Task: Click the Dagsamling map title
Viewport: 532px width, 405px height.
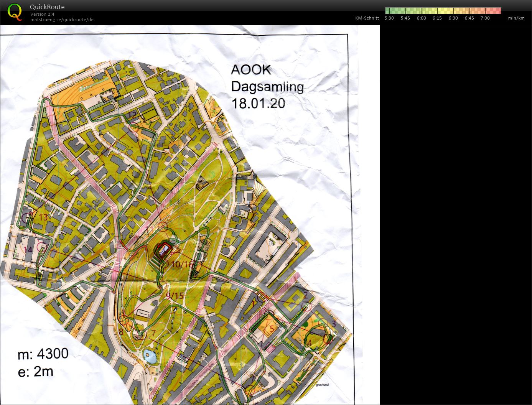Action: pos(267,87)
